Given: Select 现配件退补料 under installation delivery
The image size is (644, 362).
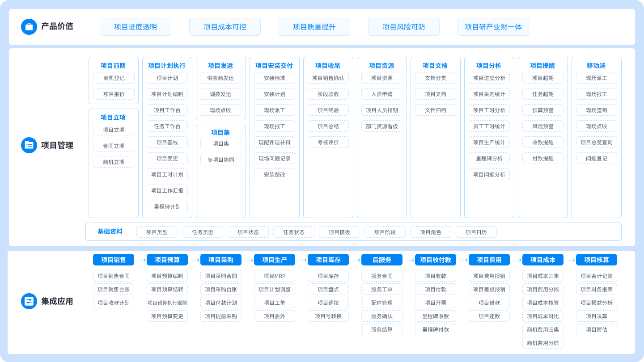Looking at the screenshot, I should tap(274, 142).
